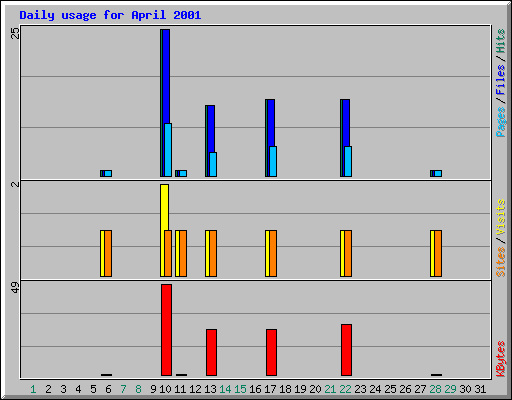This screenshot has width=512, height=400.
Task: Select day "16" on the x-axis
Action: point(255,389)
